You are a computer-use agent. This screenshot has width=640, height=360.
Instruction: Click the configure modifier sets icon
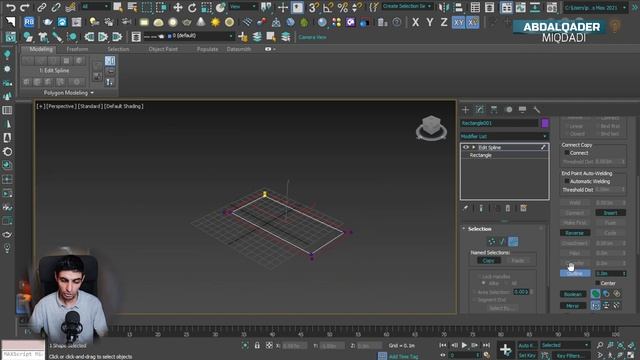point(523,208)
